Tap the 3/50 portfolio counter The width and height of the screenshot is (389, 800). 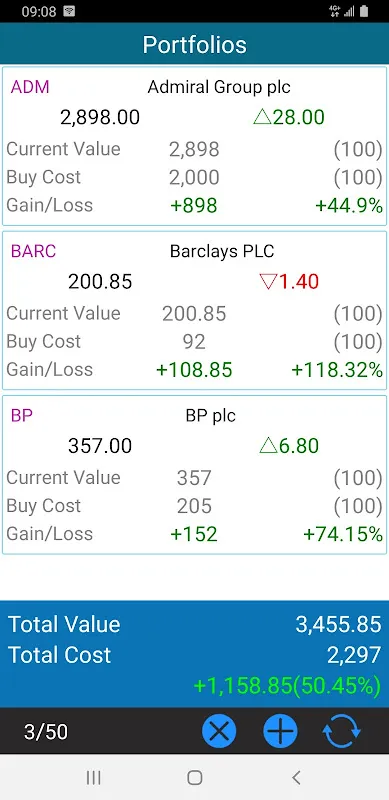[x=46, y=732]
